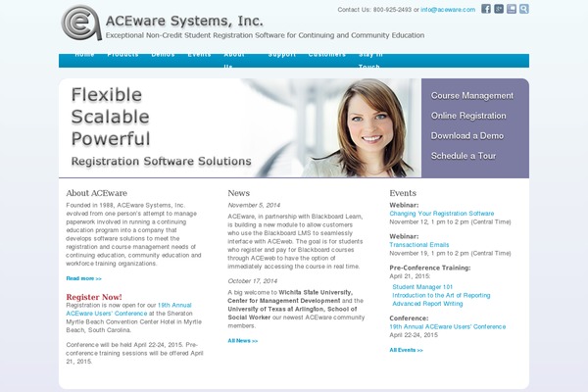Open Student Manager 101 training link

point(422,287)
